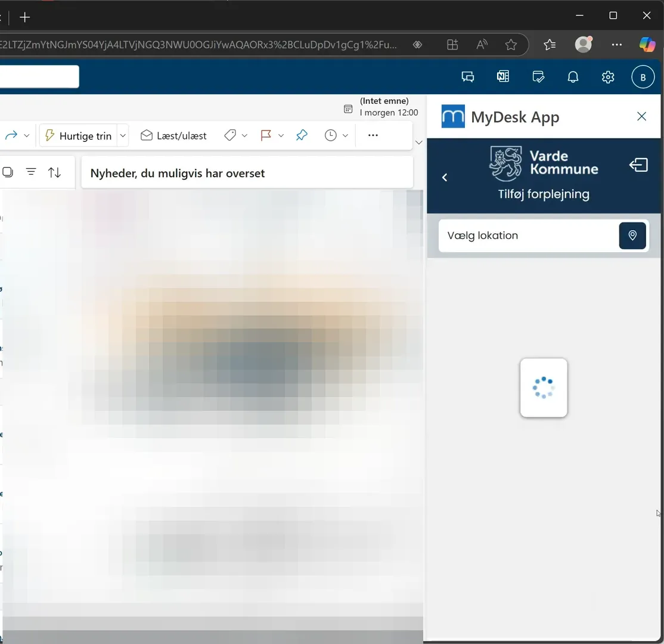Flag the message

point(266,135)
